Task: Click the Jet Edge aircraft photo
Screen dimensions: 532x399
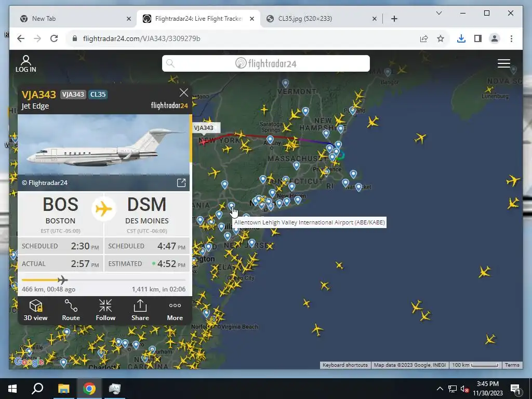Action: point(103,153)
